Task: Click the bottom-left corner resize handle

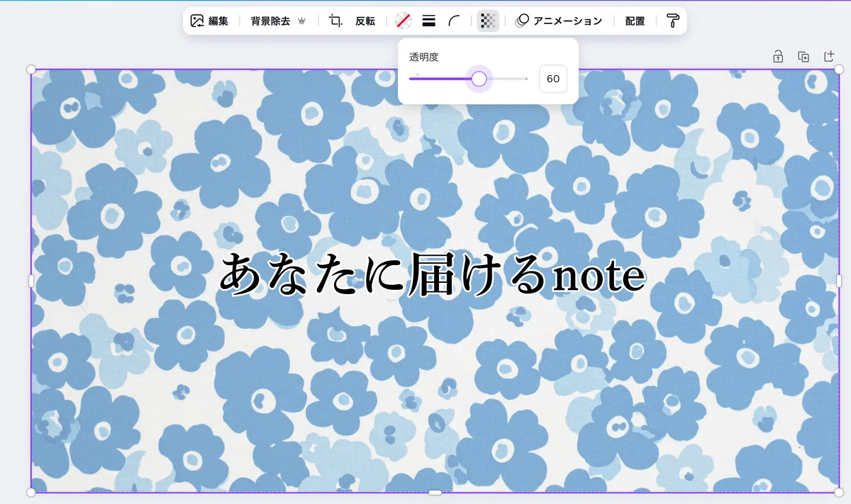Action: coord(31,492)
